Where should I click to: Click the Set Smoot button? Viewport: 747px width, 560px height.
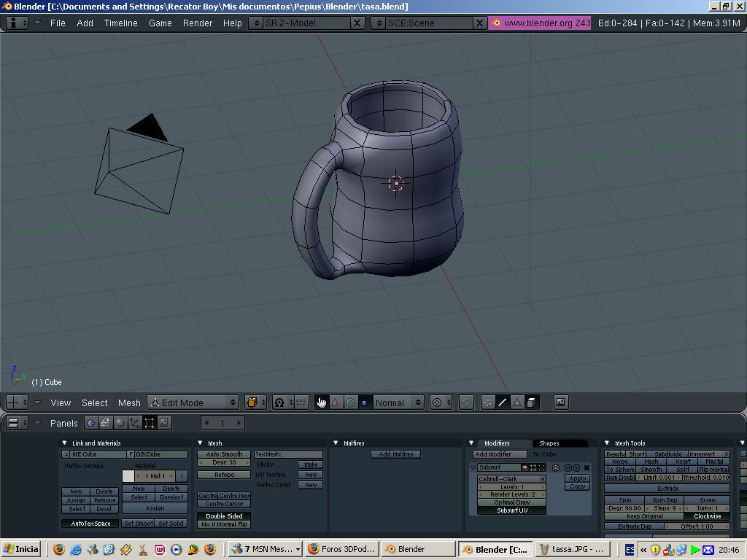(138, 524)
